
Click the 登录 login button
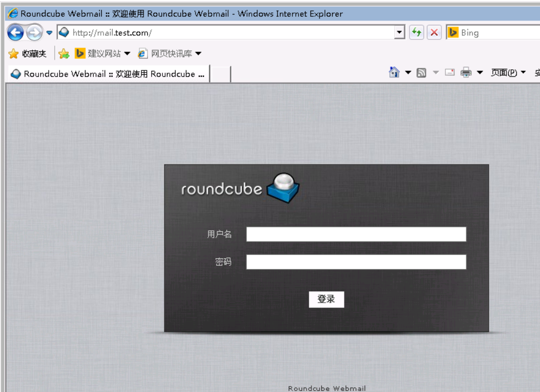click(x=326, y=299)
